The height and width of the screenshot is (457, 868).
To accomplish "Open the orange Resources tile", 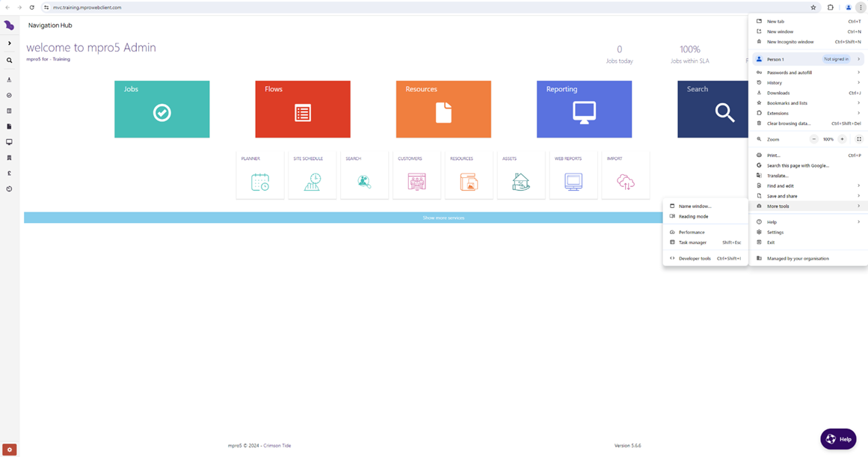I will click(443, 109).
